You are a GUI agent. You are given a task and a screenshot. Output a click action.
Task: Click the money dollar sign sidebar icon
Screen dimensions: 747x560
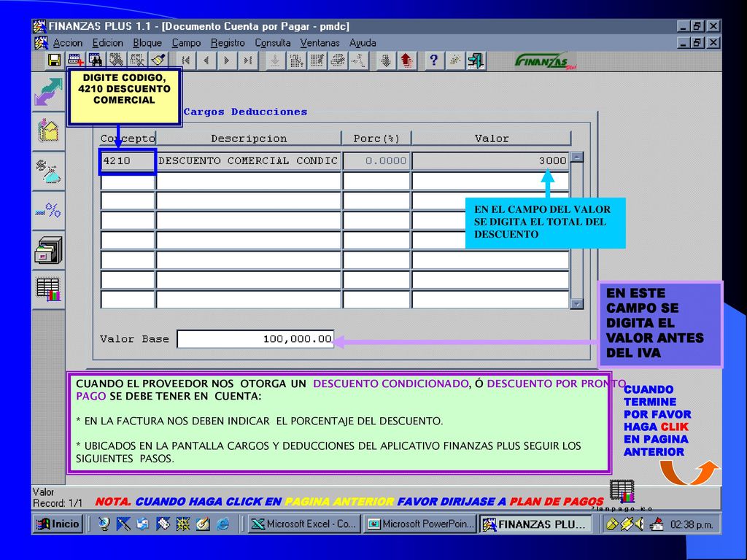click(x=48, y=171)
